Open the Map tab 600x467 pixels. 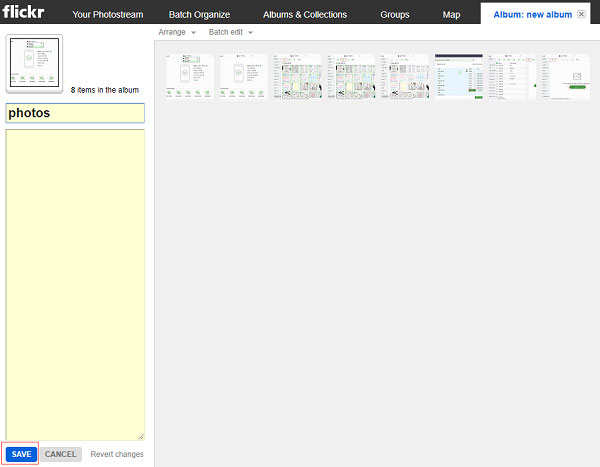[x=451, y=15]
